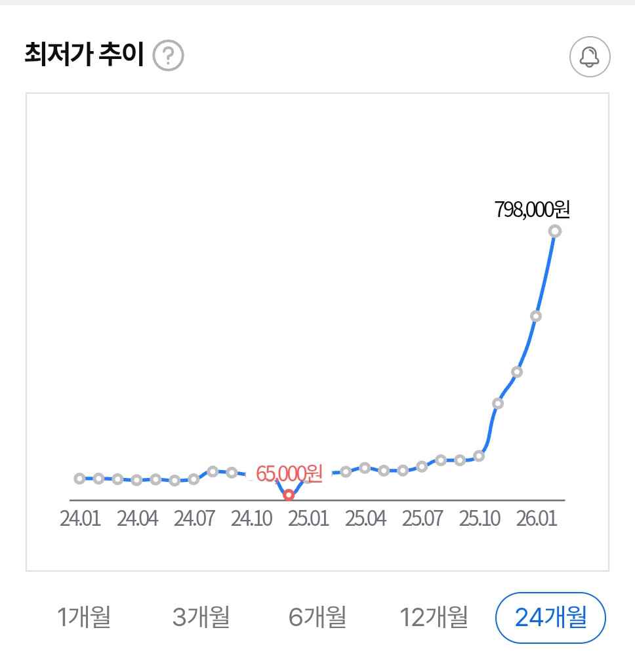The height and width of the screenshot is (672, 635).
Task: Click the 25.10 axis label
Action: (x=479, y=519)
